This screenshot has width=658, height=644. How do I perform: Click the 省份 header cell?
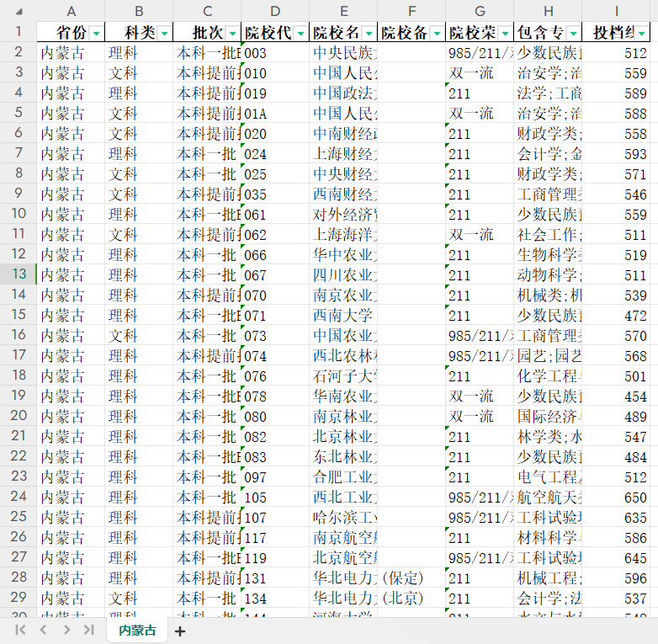pyautogui.click(x=71, y=32)
